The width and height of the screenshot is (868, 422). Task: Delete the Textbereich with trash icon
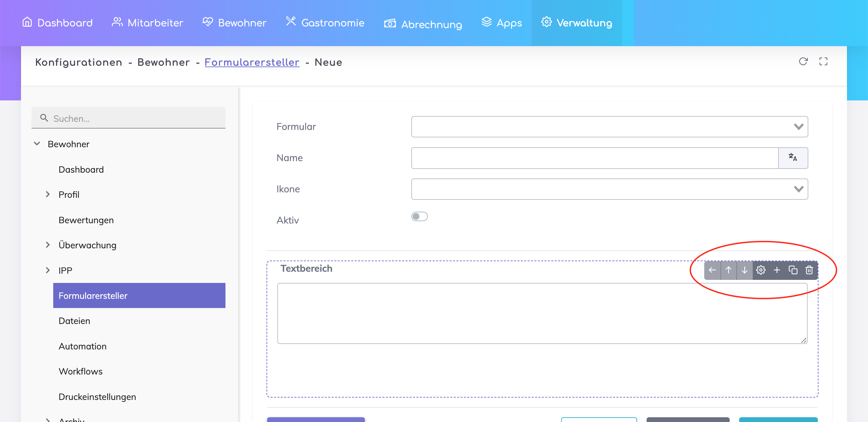pyautogui.click(x=809, y=270)
